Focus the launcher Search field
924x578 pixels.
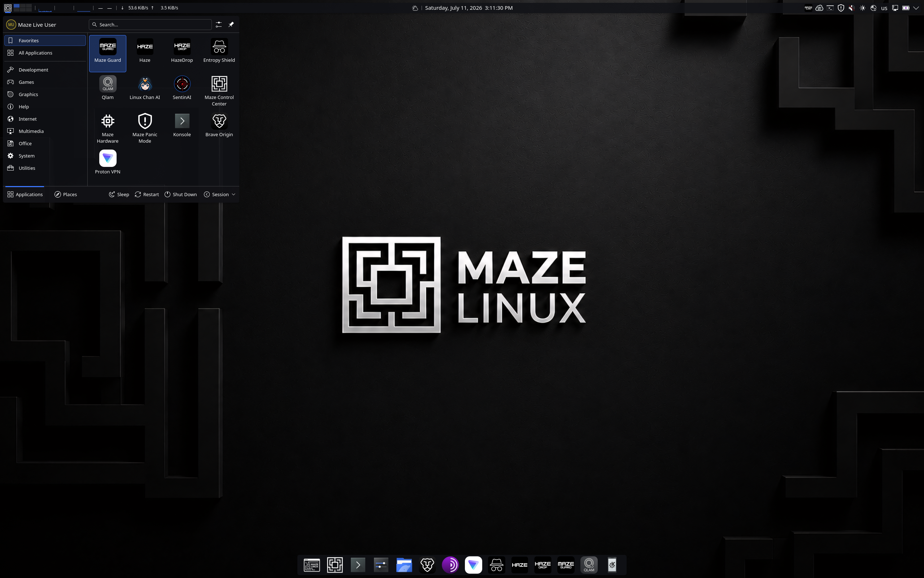tap(151, 25)
